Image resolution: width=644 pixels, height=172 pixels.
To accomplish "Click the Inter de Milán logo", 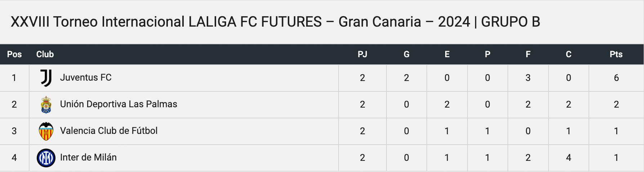I will pyautogui.click(x=46, y=158).
